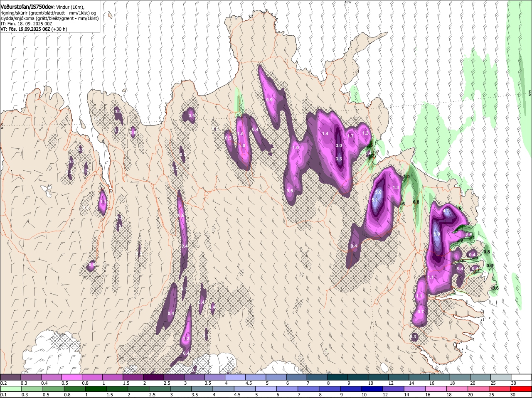This screenshot has width=532, height=398.
Task: Click the valid time 'VT: Fös. 19.09.2025 06Z'
Action: (25, 29)
